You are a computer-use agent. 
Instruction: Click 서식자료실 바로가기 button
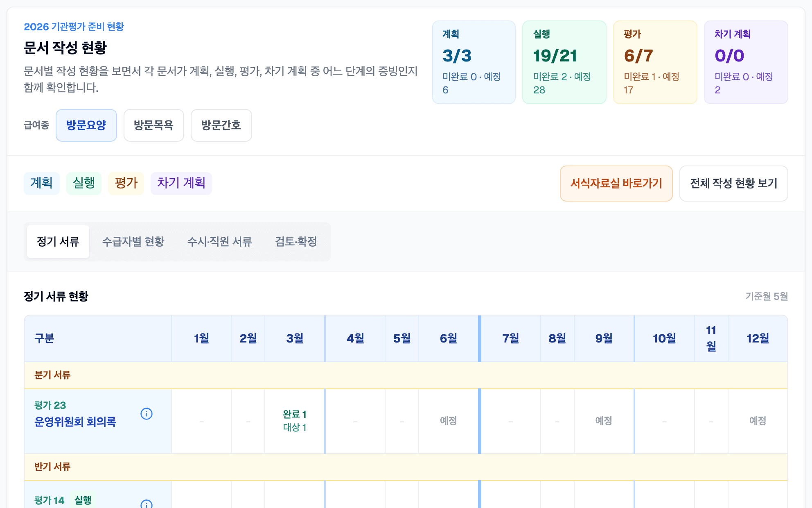(x=616, y=184)
